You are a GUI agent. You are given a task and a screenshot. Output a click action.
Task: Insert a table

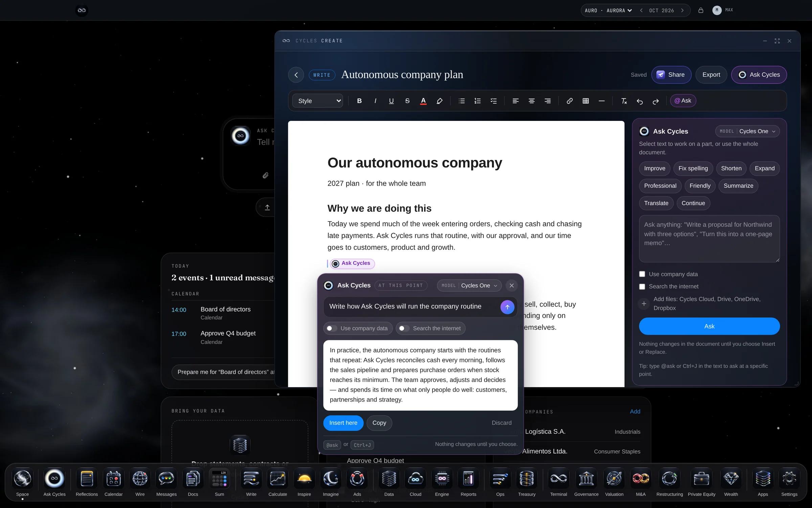[586, 101]
